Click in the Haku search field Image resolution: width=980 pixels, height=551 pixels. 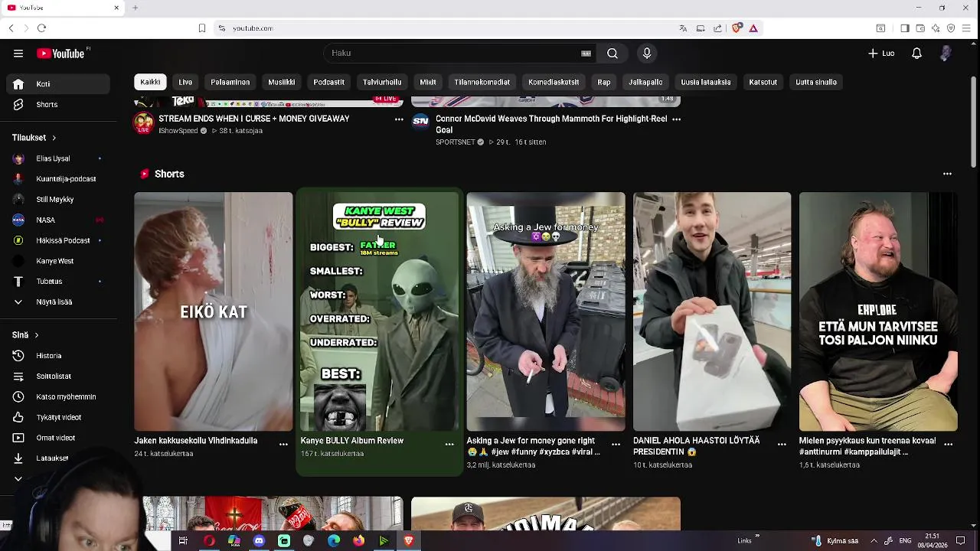tap(459, 54)
